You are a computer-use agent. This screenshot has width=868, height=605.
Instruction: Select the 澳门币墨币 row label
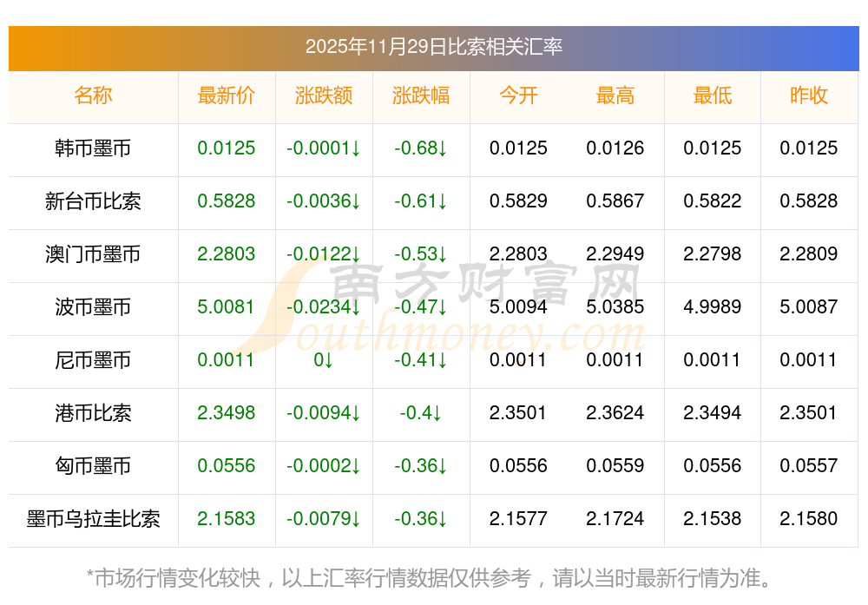[x=93, y=254]
